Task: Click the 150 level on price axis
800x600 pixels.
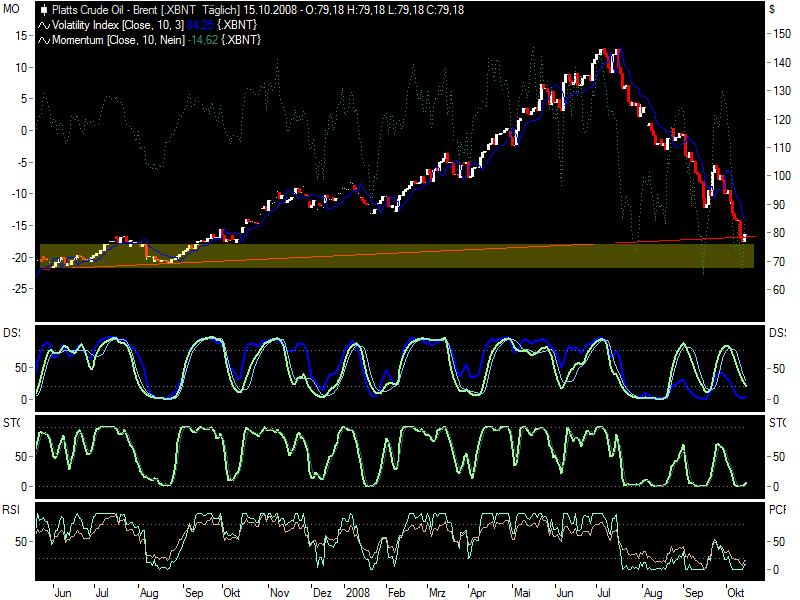Action: (776, 33)
